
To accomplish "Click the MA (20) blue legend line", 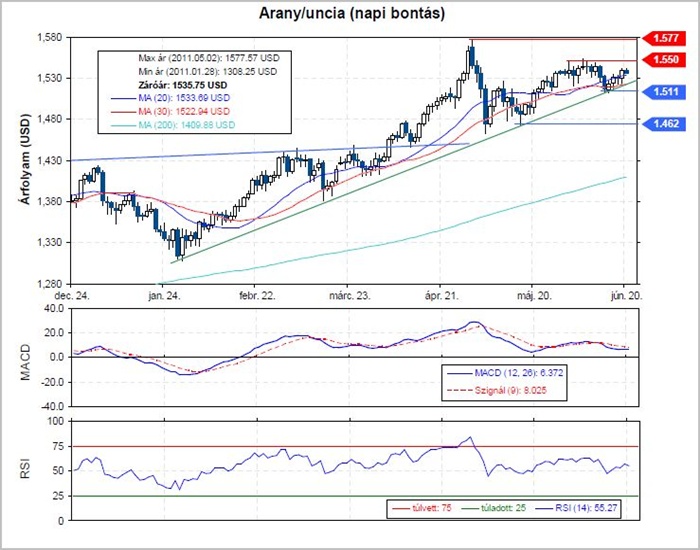I will coord(125,99).
